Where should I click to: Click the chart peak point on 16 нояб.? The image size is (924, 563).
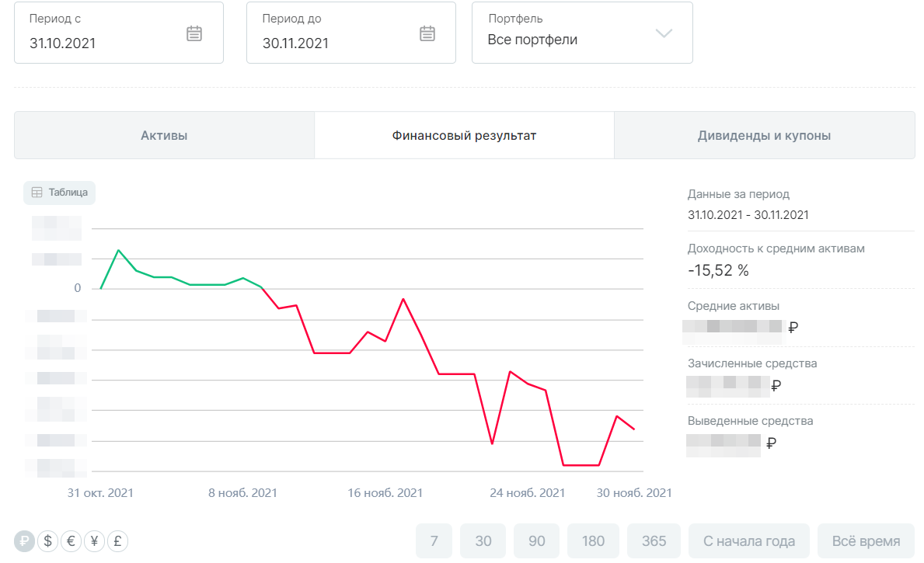point(403,299)
